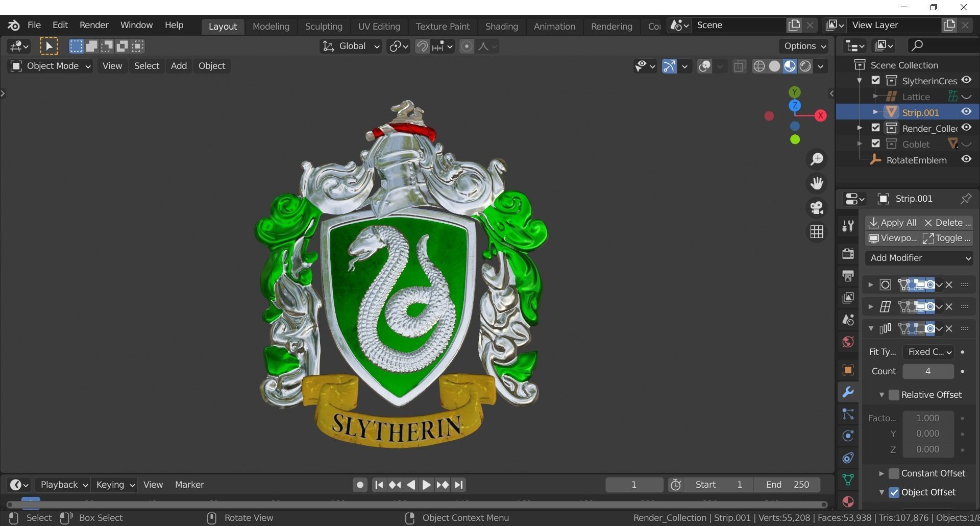The image size is (980, 526).
Task: Select the Tweak select tool icon
Action: [x=49, y=46]
